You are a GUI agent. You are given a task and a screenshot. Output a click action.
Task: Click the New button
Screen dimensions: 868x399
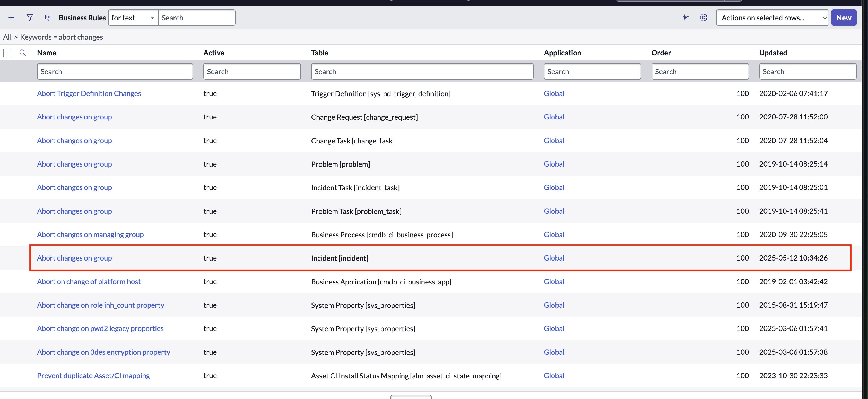tap(843, 18)
